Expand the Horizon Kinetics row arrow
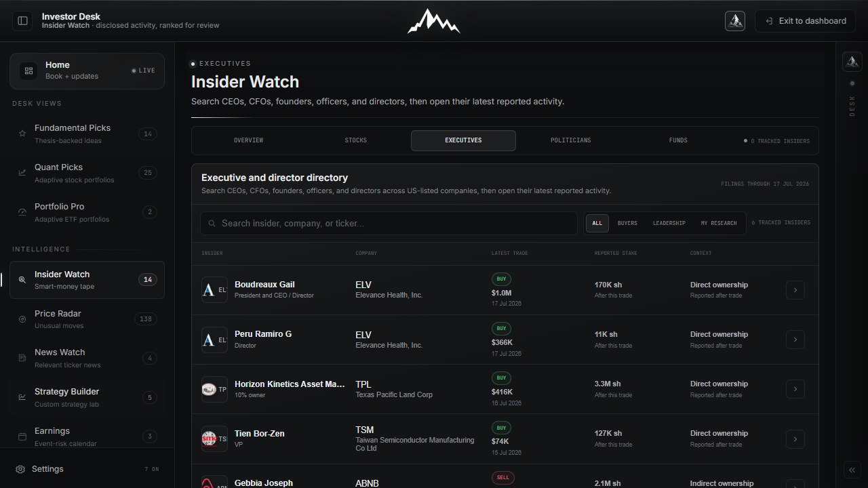868x488 pixels. (795, 389)
